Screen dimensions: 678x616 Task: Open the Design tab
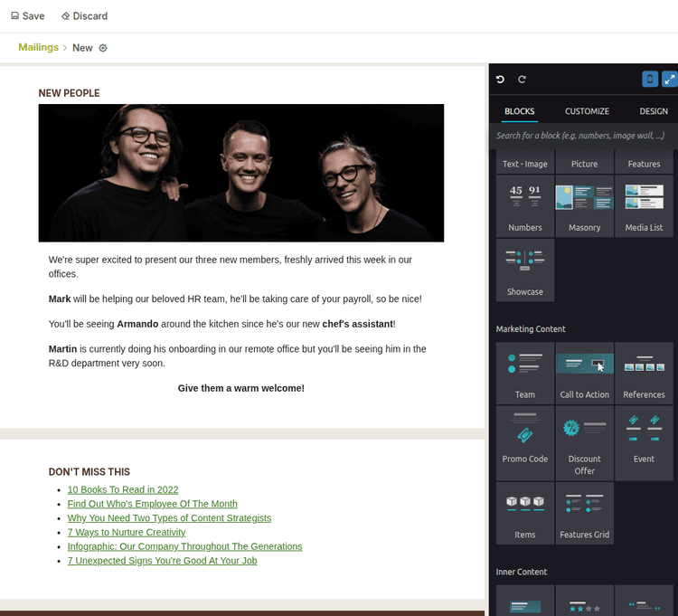click(x=653, y=111)
